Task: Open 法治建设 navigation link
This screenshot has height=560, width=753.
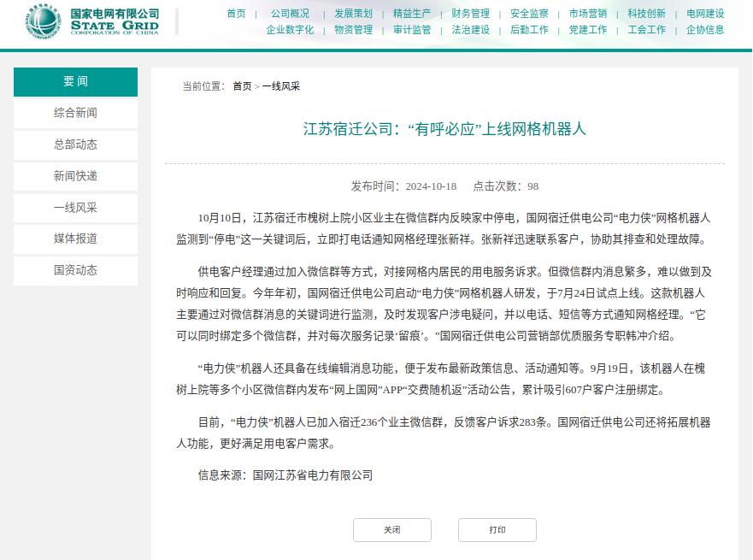Action: [471, 30]
